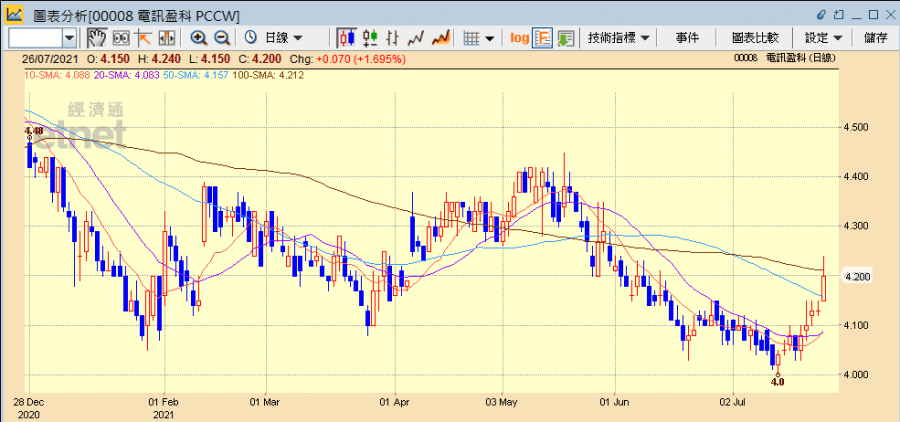Select the arrow pointer drawing tool
The height and width of the screenshot is (422, 900).
[143, 37]
